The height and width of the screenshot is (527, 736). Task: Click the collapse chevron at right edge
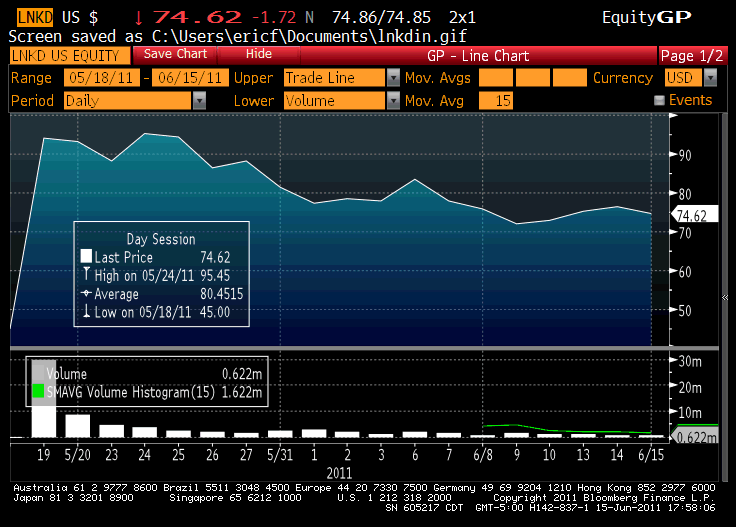(725, 298)
